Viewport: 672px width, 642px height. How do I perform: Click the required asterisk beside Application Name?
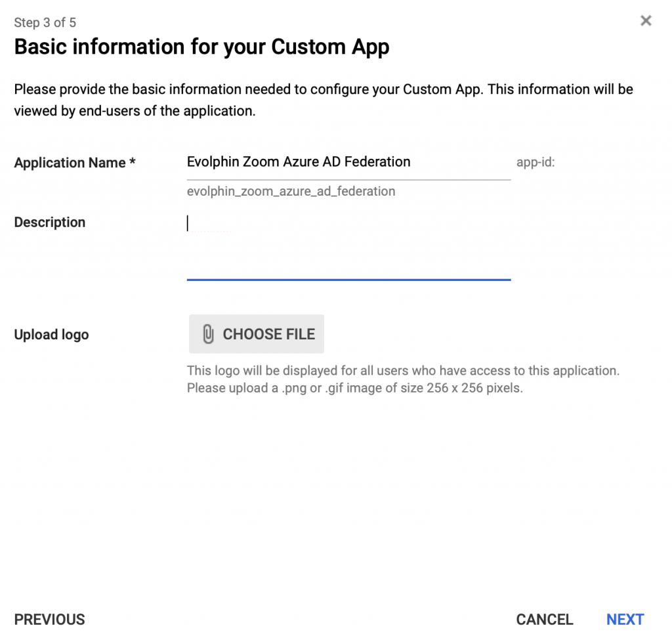133,161
